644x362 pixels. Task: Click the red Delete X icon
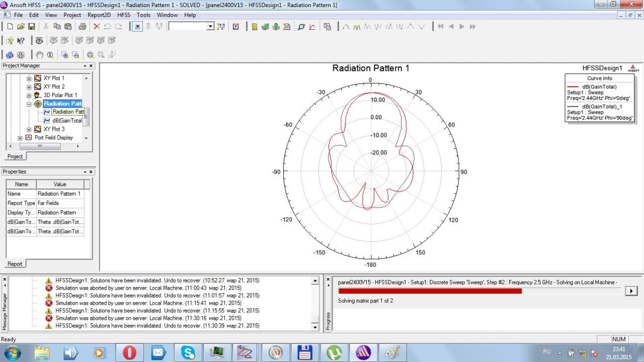pyautogui.click(x=97, y=27)
